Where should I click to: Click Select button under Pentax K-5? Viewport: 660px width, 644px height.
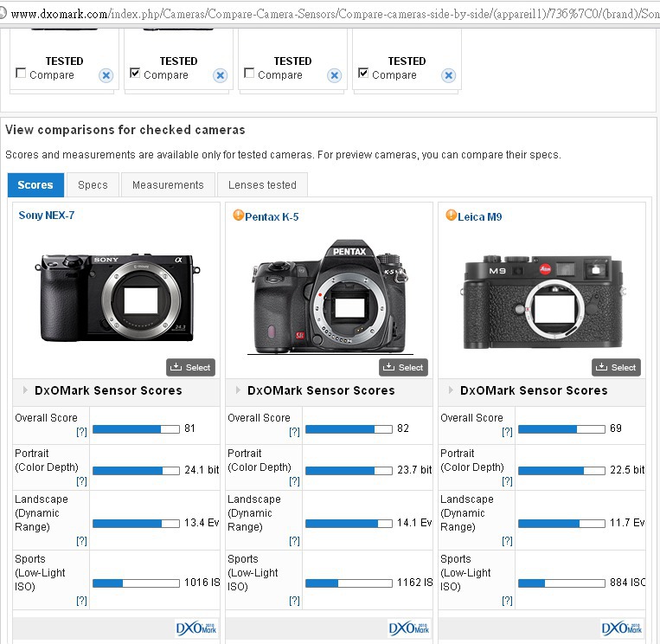(403, 367)
